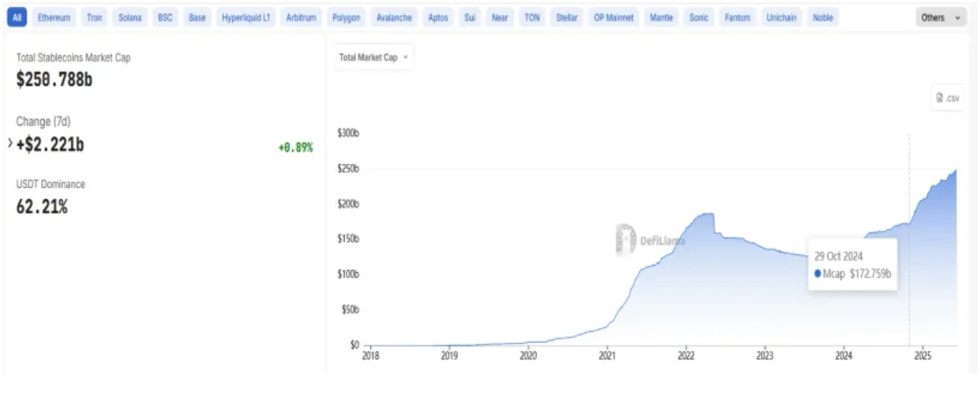Select the Polygon chain button
Viewport: 980px width, 394px height.
(347, 18)
